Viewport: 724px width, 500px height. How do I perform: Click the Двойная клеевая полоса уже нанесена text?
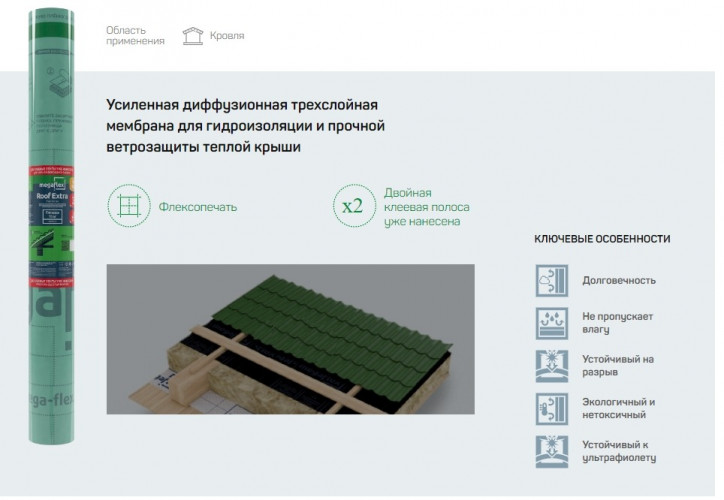(x=426, y=207)
